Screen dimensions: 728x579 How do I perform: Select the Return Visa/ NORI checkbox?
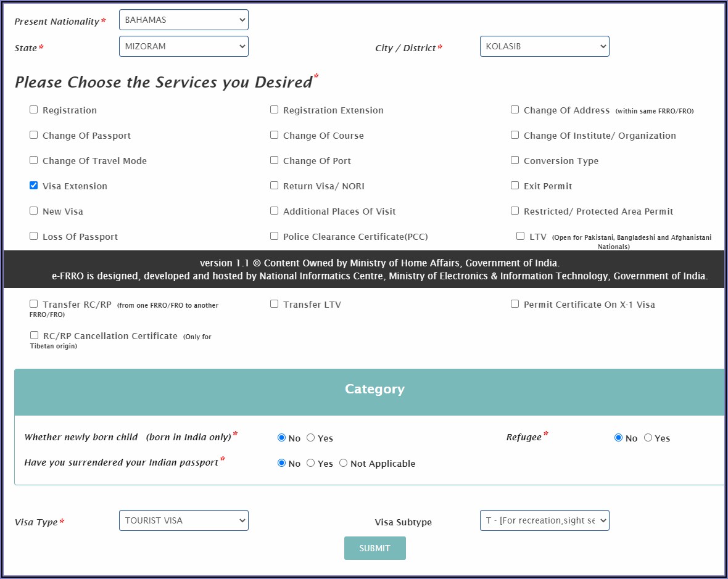coord(274,186)
